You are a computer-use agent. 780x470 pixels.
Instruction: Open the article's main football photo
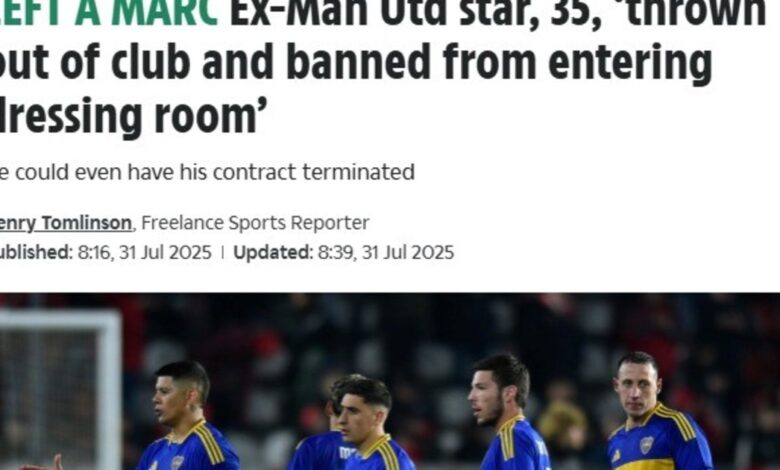pos(390,381)
